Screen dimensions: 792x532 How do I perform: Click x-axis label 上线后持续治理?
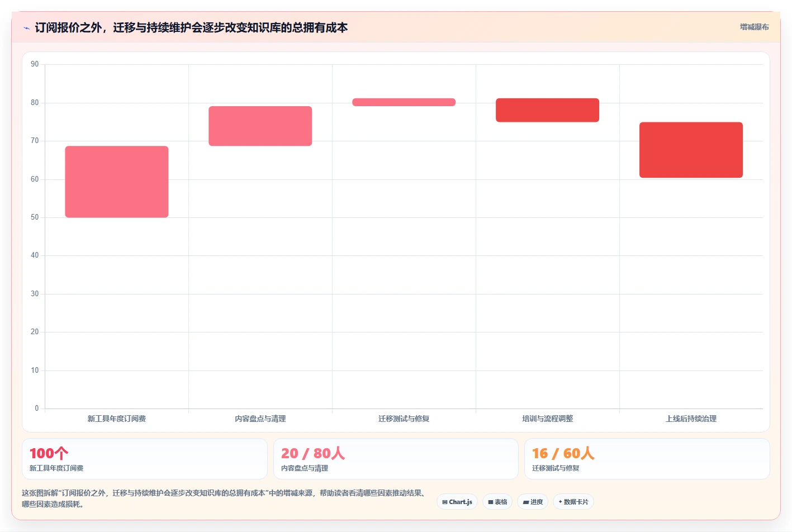pyautogui.click(x=691, y=419)
